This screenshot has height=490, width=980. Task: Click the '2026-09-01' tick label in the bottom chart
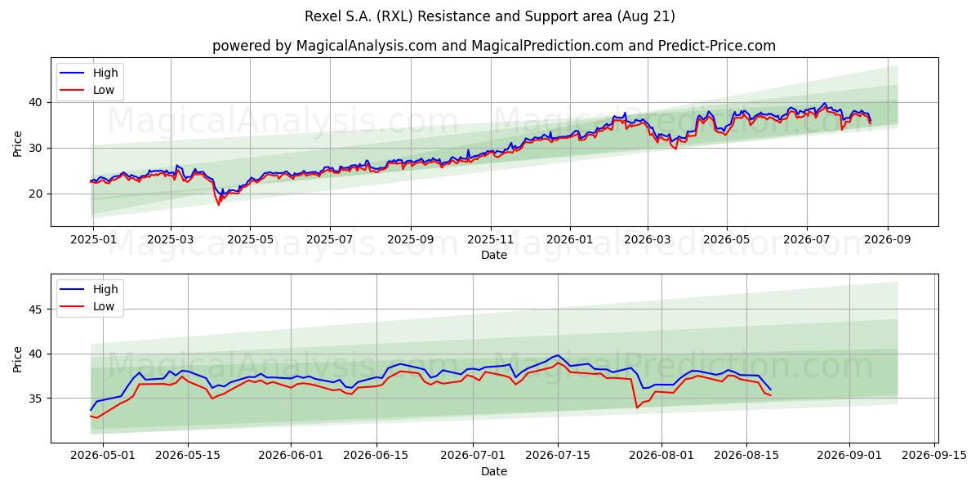(x=849, y=457)
